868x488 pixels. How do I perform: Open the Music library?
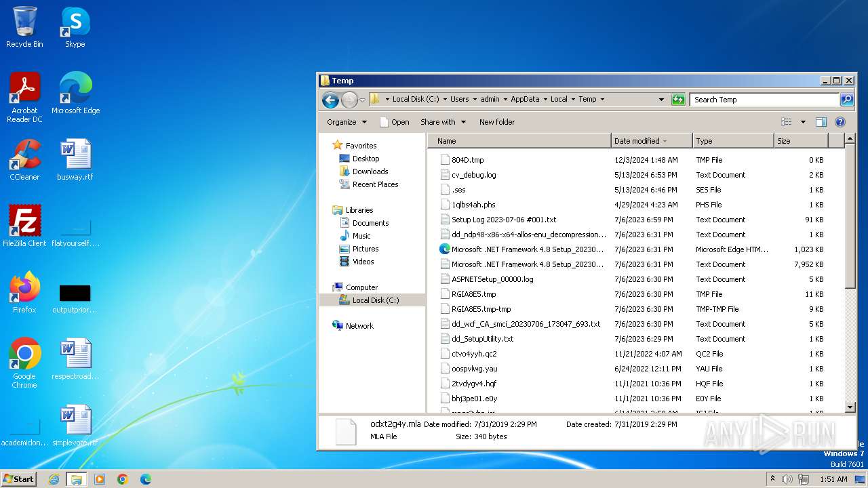(x=361, y=236)
